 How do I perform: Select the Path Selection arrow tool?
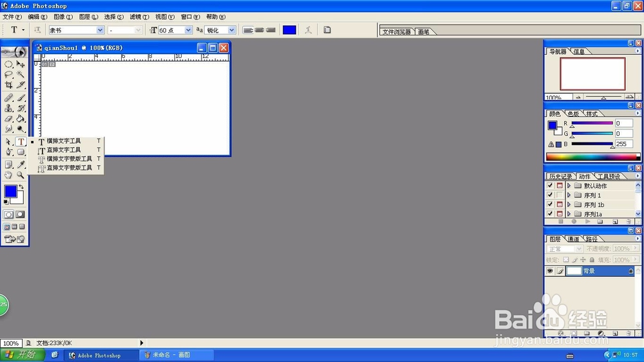(8, 142)
